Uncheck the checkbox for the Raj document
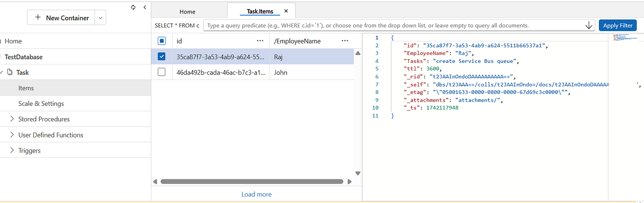Screen dimensions: 644x203 [x=162, y=56]
